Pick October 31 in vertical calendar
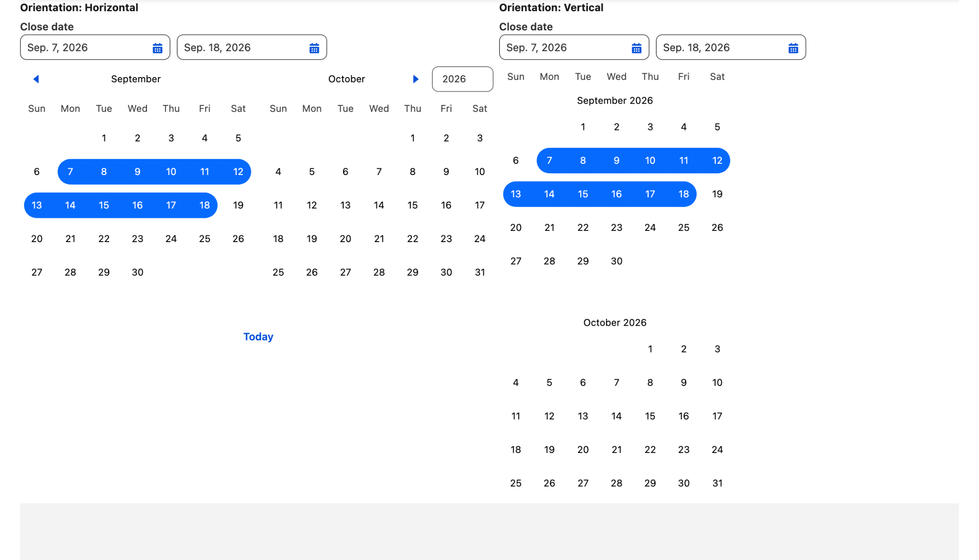This screenshot has height=560, width=979. coord(717,483)
